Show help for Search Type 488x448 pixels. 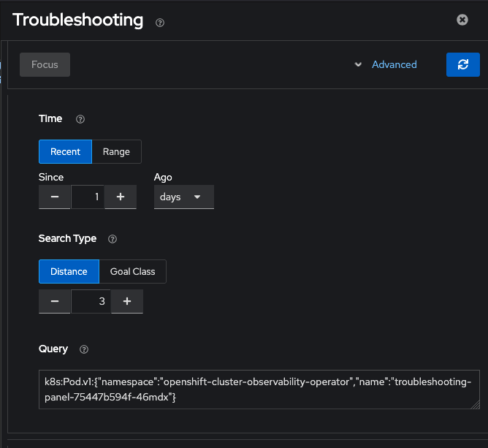(112, 239)
